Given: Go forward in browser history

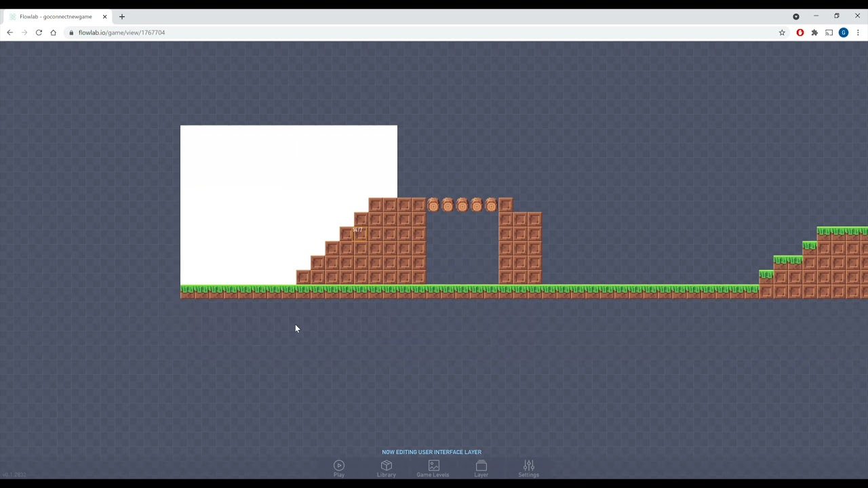Looking at the screenshot, I should point(24,33).
